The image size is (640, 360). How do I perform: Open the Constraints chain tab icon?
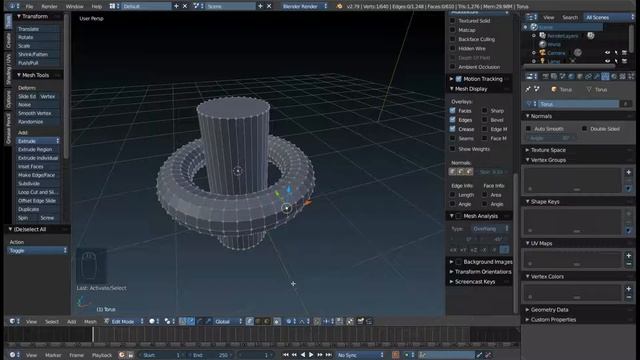click(588, 76)
